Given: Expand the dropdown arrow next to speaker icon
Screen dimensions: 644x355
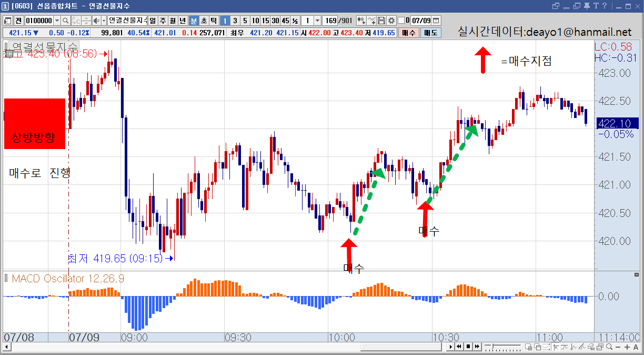Looking at the screenshot, I should tap(103, 21).
